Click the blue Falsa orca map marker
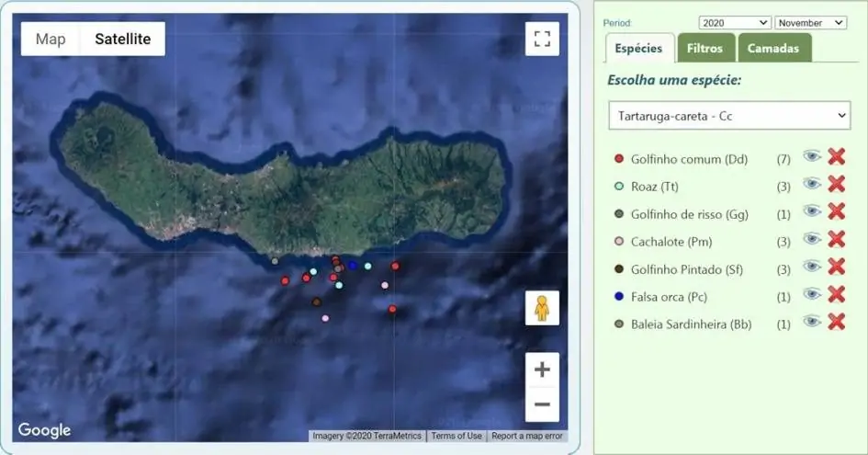Screen dimensions: 868x455 coord(353,266)
